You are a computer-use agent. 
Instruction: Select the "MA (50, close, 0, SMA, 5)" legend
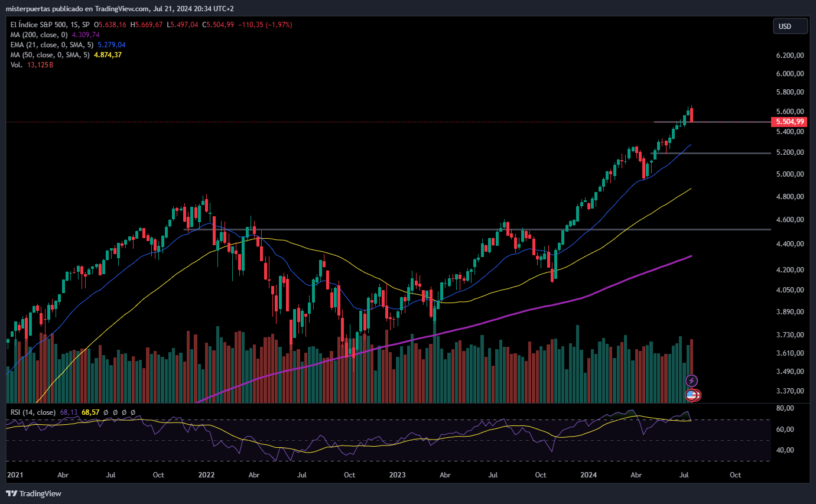pos(50,55)
